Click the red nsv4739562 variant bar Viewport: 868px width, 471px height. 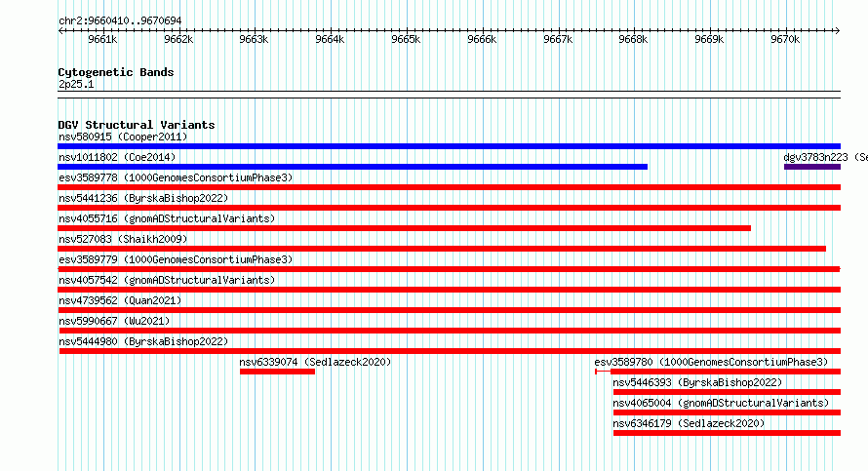(x=449, y=310)
